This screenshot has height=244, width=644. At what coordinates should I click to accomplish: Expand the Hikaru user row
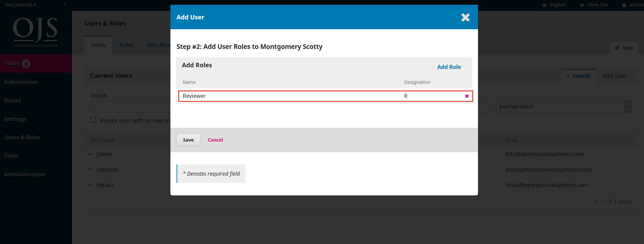(x=90, y=185)
